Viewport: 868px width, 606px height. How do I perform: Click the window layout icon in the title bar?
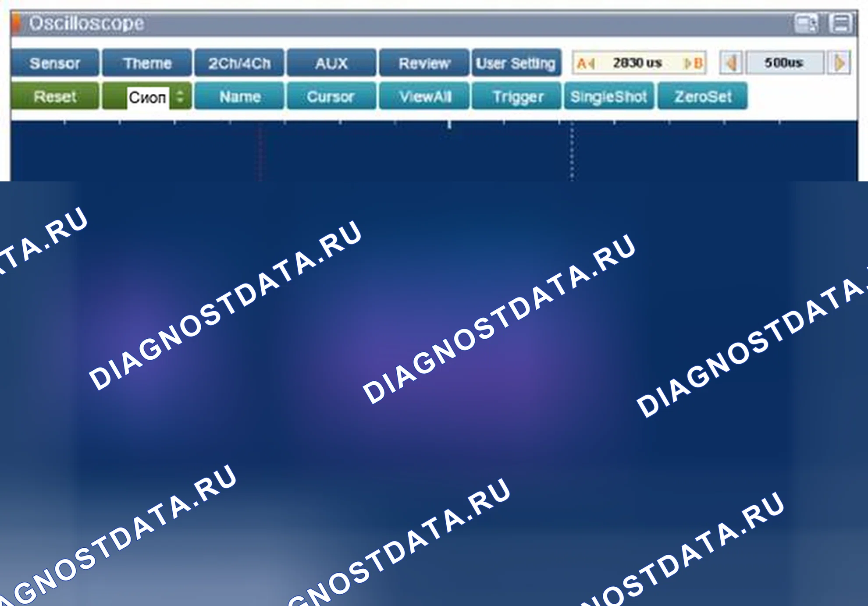(x=806, y=23)
